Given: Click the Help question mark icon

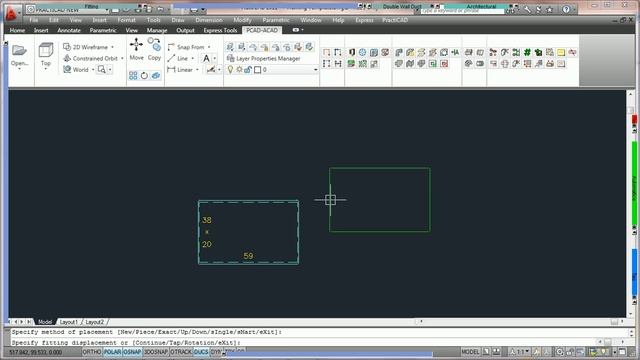Looking at the screenshot, I should point(566,9).
